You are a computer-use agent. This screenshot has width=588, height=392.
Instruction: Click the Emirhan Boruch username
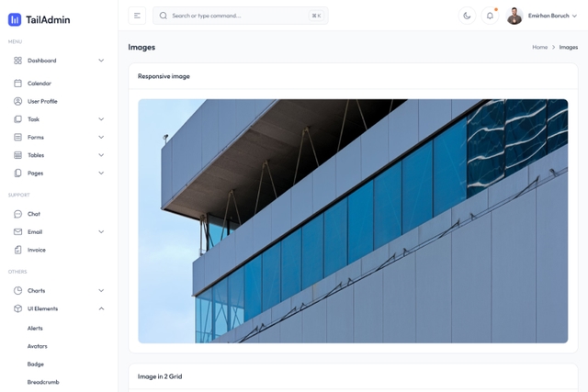tap(548, 16)
